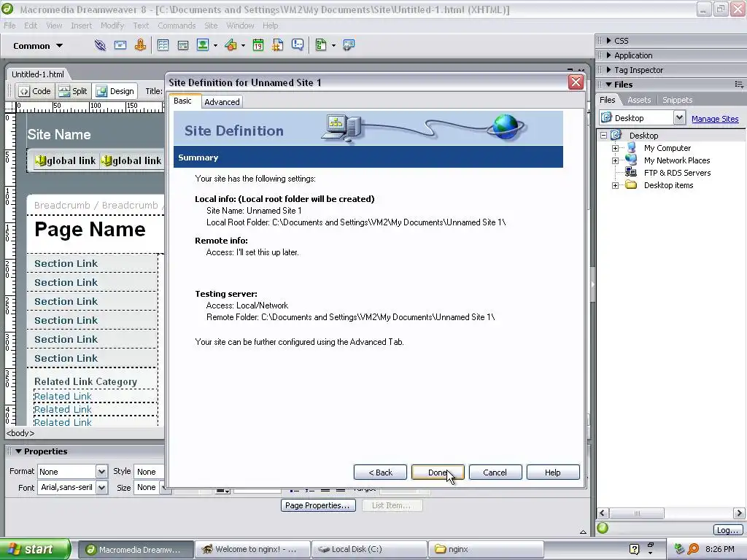Click the orange magnifier tray icon
Viewport: 747px width, 560px height.
pyautogui.click(x=693, y=549)
